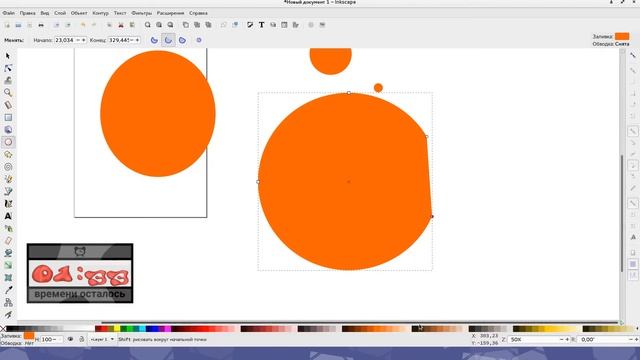Open the Файл menu
This screenshot has width=640, height=360.
point(9,13)
